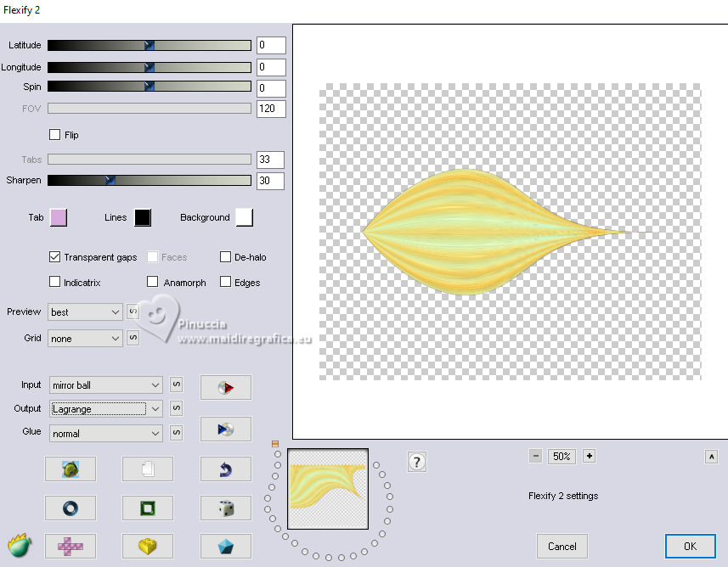Uncheck Transparent gaps

[x=54, y=256]
